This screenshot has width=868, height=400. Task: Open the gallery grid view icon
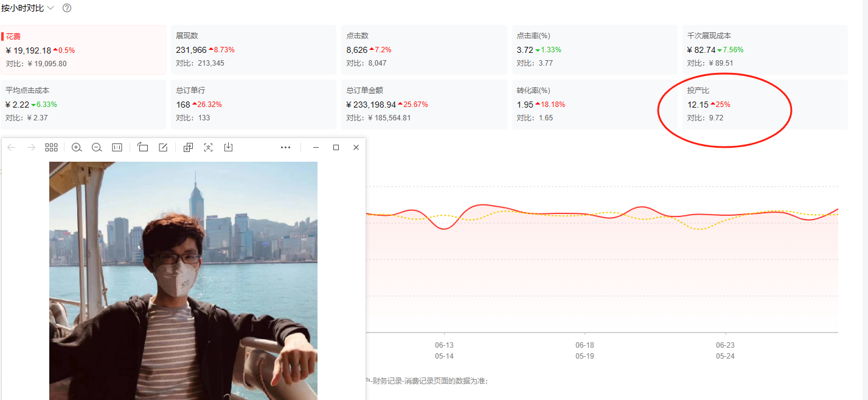coord(51,147)
